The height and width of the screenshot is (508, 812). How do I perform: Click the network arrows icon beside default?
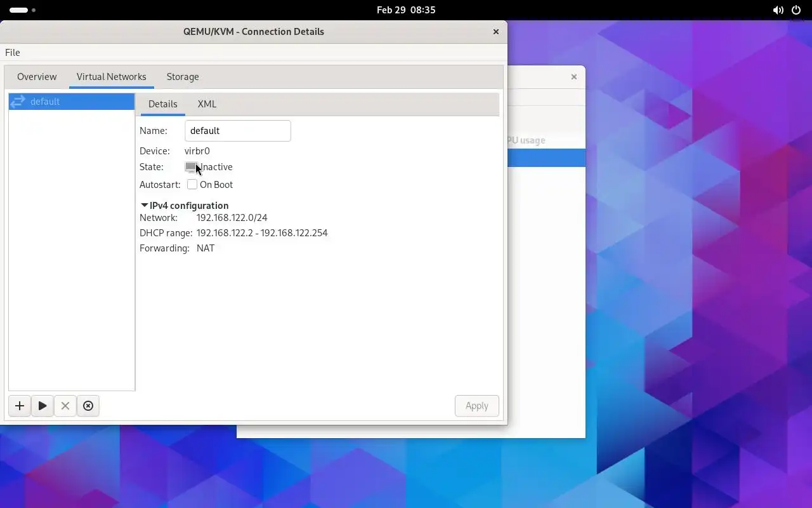pyautogui.click(x=18, y=102)
